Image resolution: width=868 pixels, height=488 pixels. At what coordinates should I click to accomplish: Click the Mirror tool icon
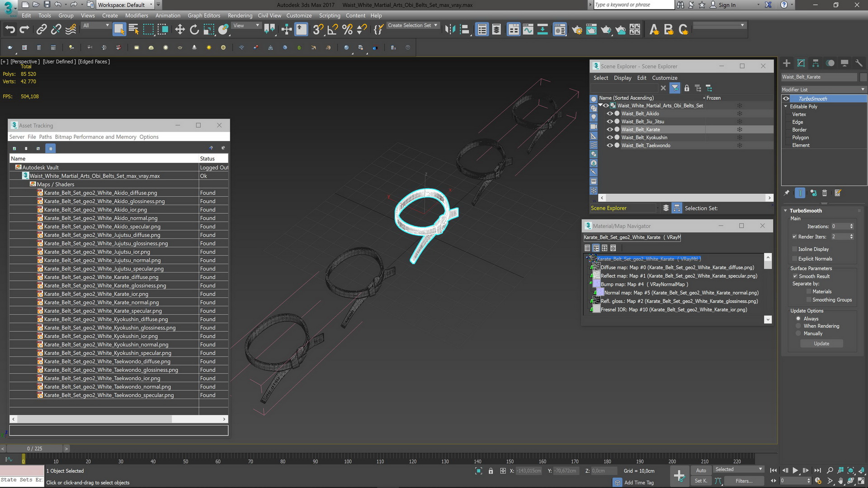pyautogui.click(x=449, y=30)
